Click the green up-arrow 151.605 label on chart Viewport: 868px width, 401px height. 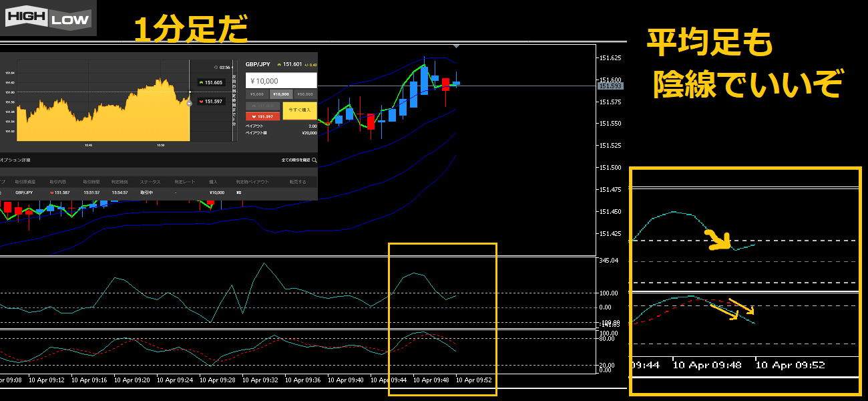210,82
